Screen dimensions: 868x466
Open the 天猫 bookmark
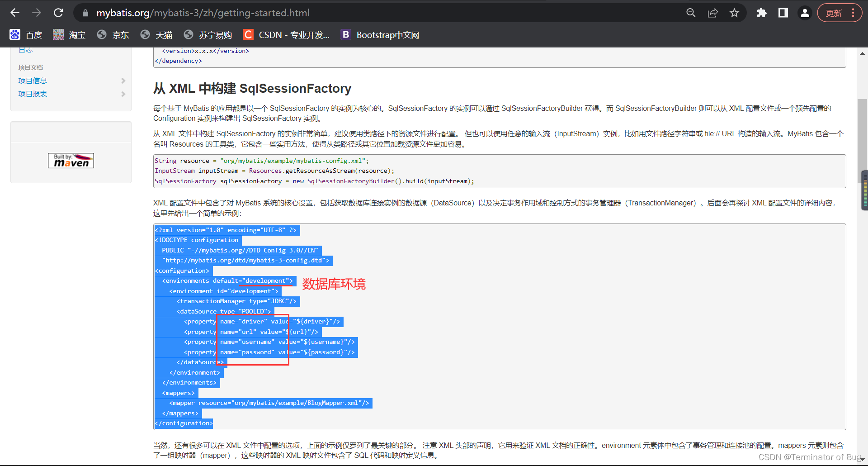[156, 35]
